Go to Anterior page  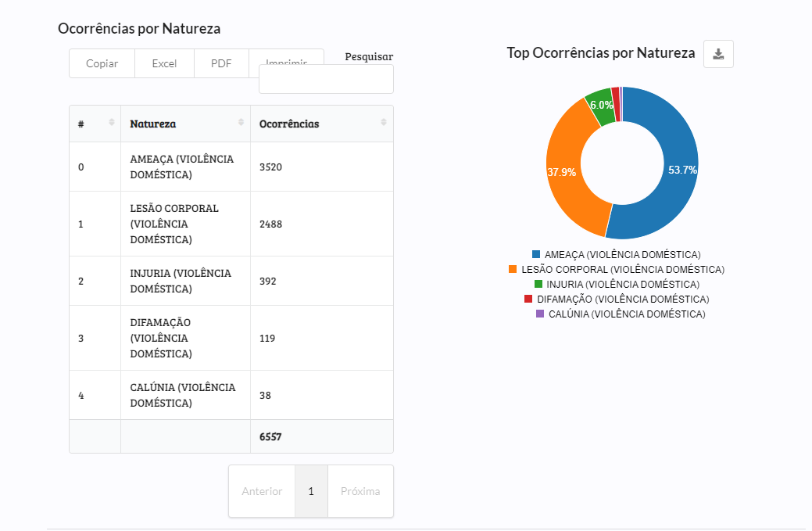[262, 491]
